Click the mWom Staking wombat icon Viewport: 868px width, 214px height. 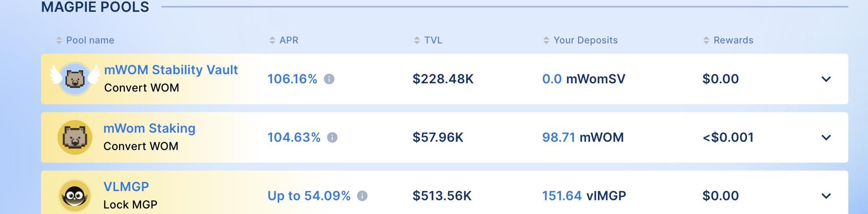pos(75,137)
